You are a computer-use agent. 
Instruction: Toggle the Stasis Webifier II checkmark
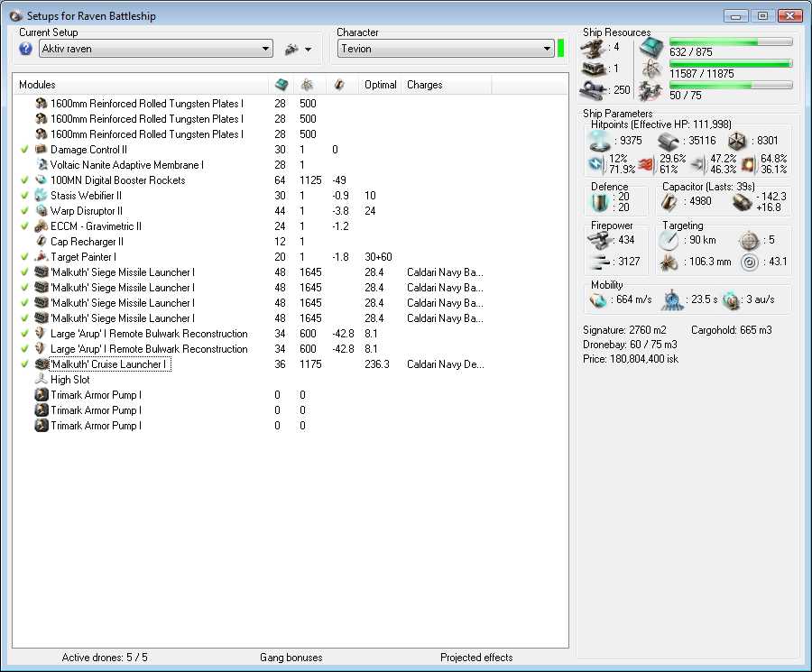[x=24, y=196]
